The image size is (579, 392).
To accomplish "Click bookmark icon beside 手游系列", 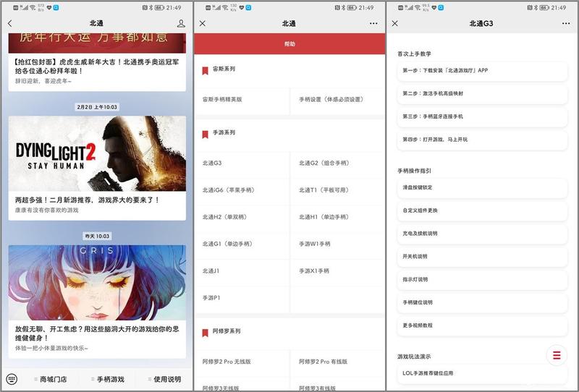I will point(205,134).
